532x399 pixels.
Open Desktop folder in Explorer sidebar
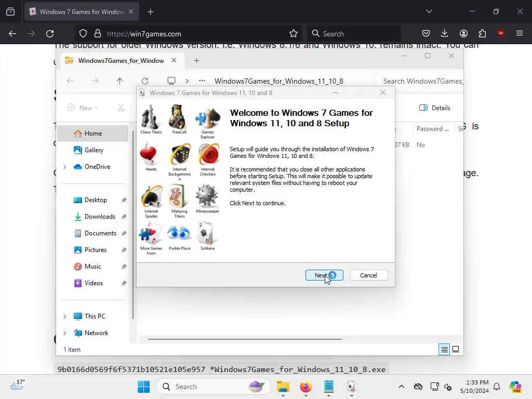click(x=93, y=200)
